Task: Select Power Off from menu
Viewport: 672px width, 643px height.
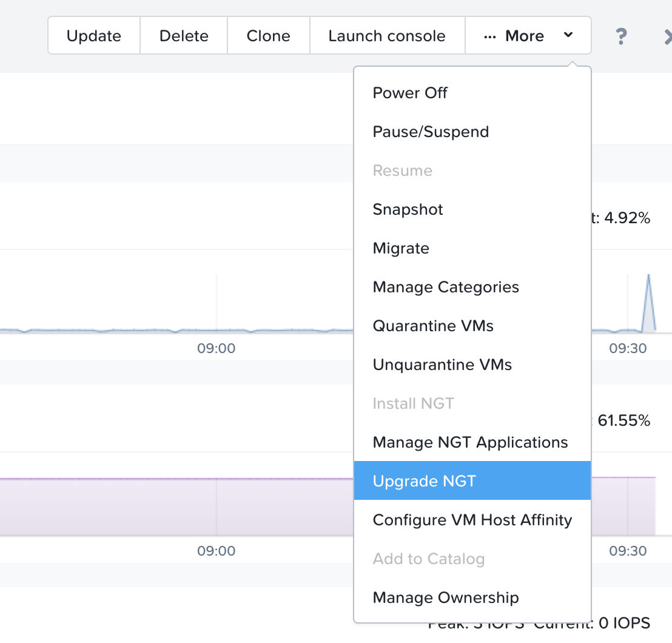Action: coord(472,93)
